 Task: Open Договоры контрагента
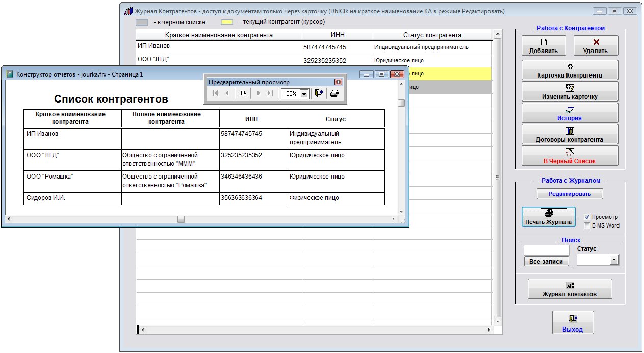tap(570, 135)
